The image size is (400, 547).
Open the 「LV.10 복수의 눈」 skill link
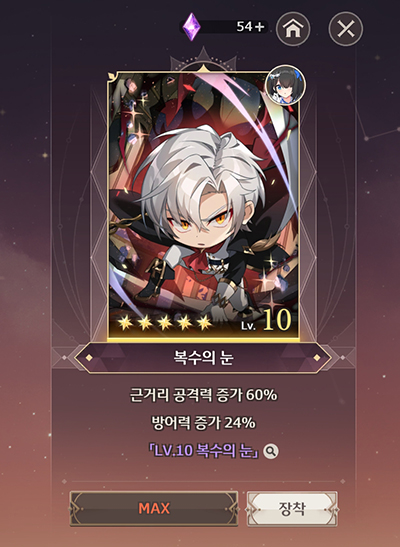pyautogui.click(x=203, y=451)
